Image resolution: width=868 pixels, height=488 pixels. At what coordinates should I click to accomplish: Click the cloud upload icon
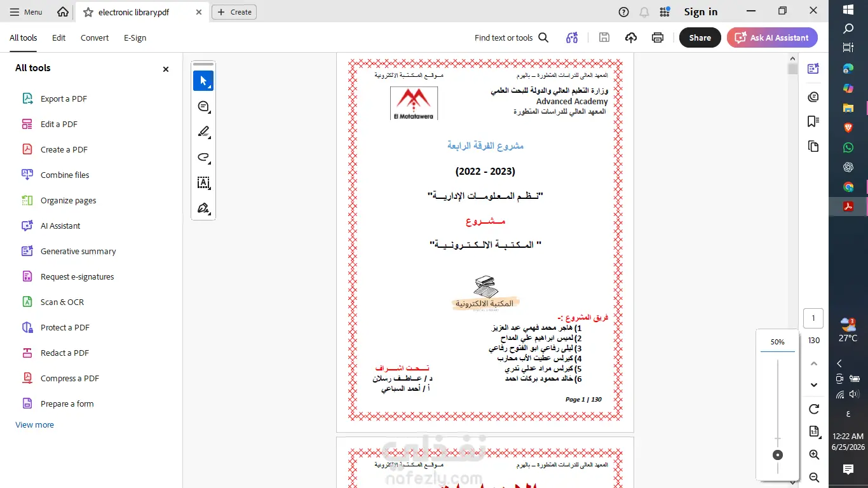[631, 37]
